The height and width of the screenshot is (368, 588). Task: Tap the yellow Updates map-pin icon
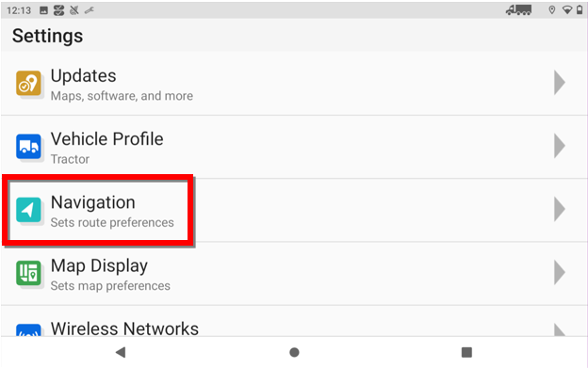[28, 83]
